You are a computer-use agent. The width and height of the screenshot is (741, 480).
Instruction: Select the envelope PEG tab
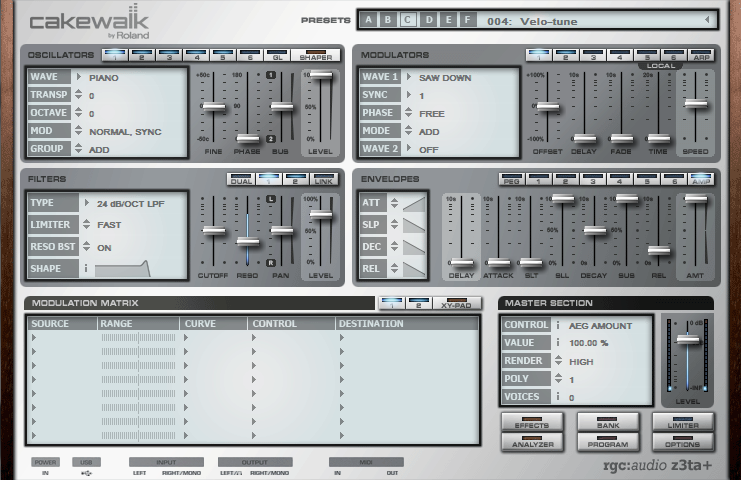coord(511,180)
